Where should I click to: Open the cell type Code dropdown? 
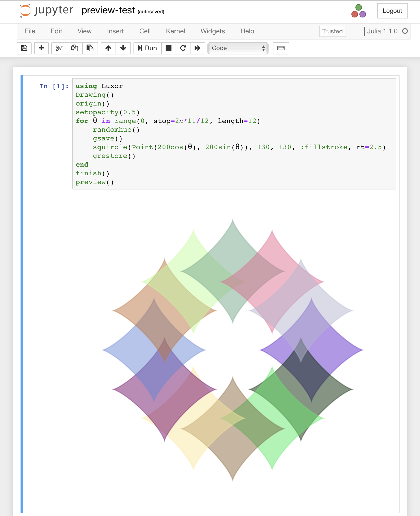238,48
